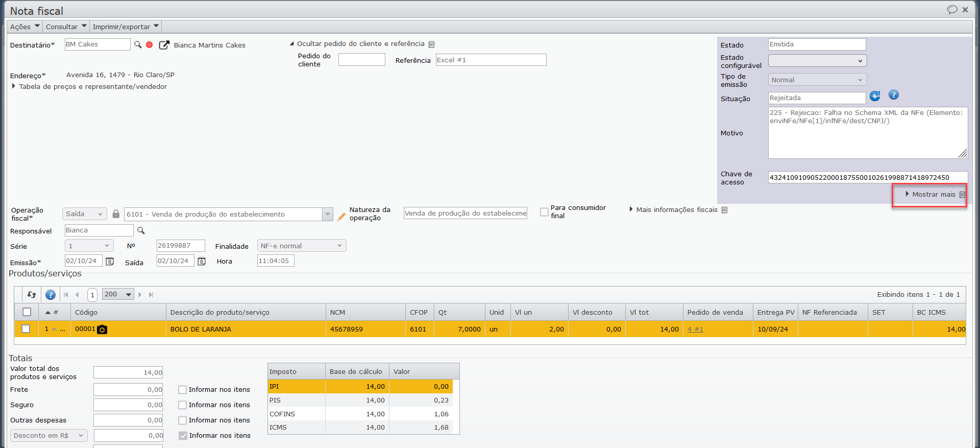Open Finalidade NF-e normal dropdown
The width and height of the screenshot is (980, 448).
[x=302, y=246]
